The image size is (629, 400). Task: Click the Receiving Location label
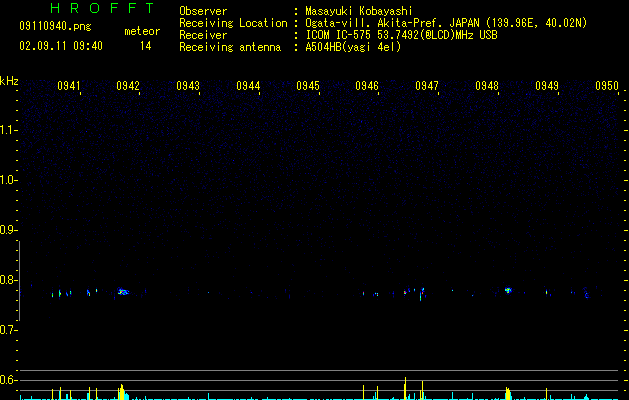[233, 23]
